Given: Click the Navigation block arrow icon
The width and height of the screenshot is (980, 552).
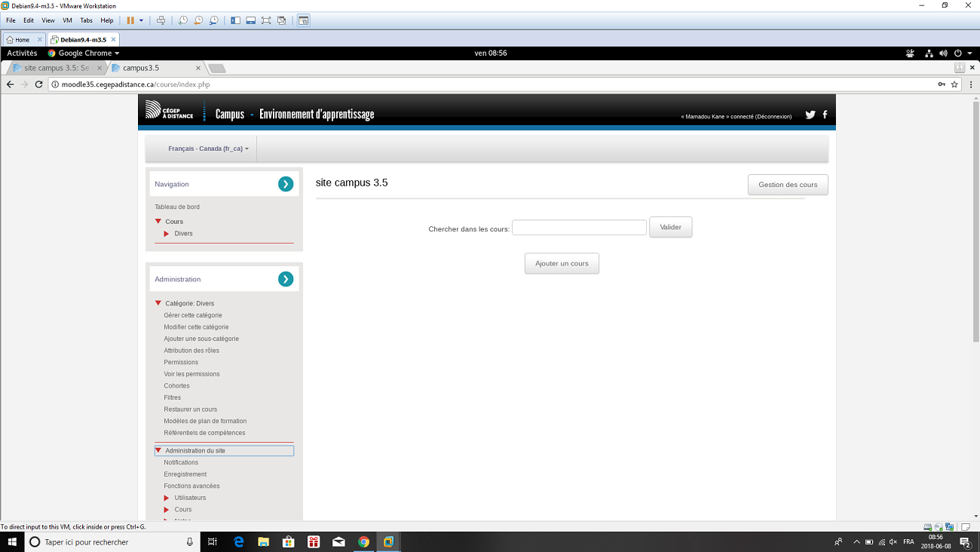Looking at the screenshot, I should click(286, 184).
